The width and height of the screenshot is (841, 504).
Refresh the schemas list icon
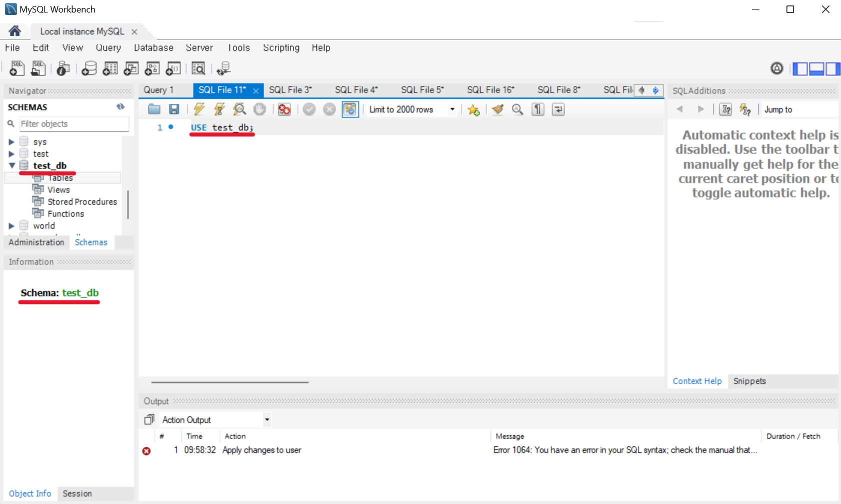click(x=120, y=106)
